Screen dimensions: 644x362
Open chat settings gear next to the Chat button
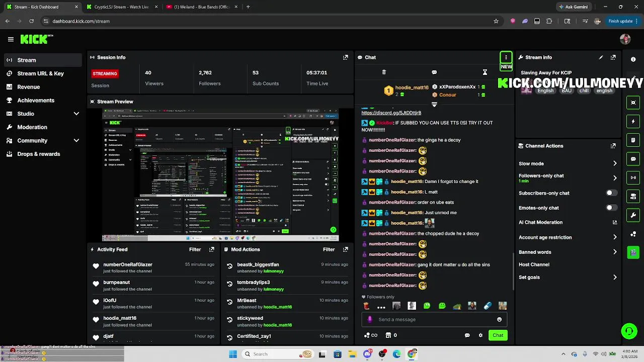[480, 335]
